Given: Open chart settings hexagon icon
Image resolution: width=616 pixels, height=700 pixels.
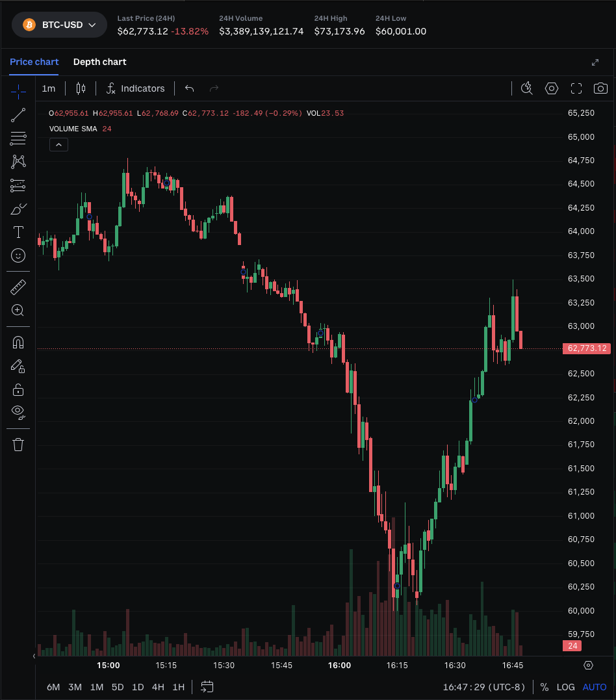Looking at the screenshot, I should 552,88.
